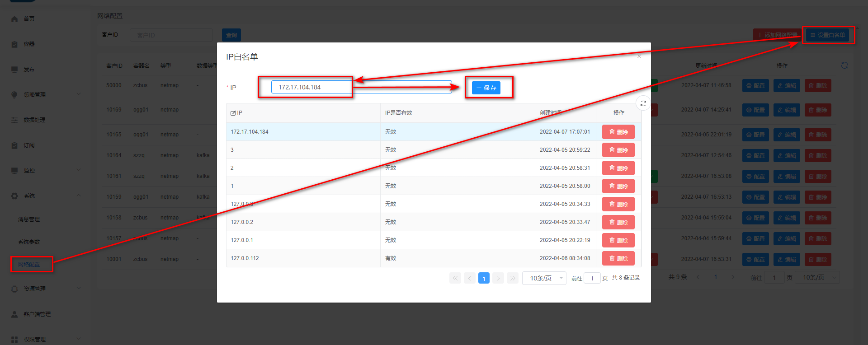Expand the 资源管理 sidebar menu
Viewport: 868px width, 345px height.
[x=45, y=289]
